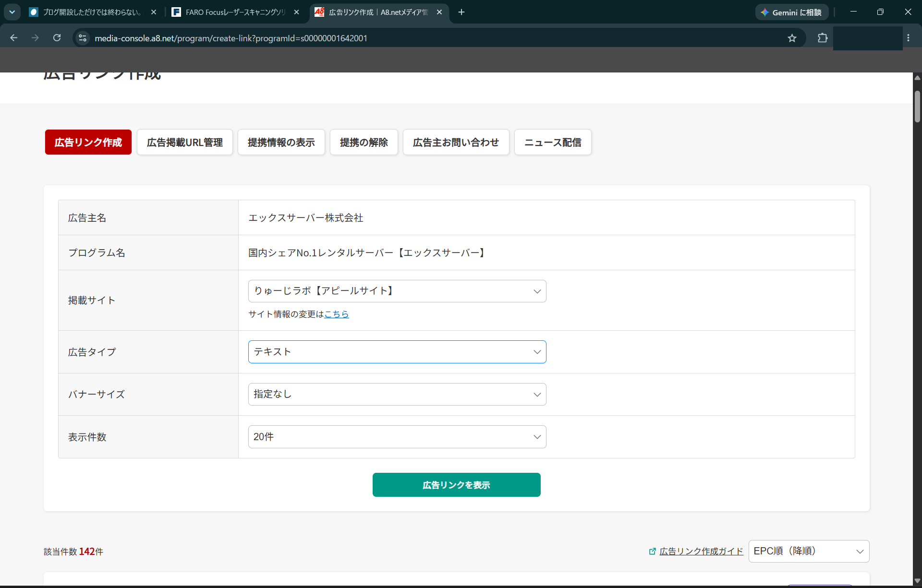Viewport: 922px width, 588px height.
Task: Select the 広告リンク作成 red tab
Action: (88, 142)
